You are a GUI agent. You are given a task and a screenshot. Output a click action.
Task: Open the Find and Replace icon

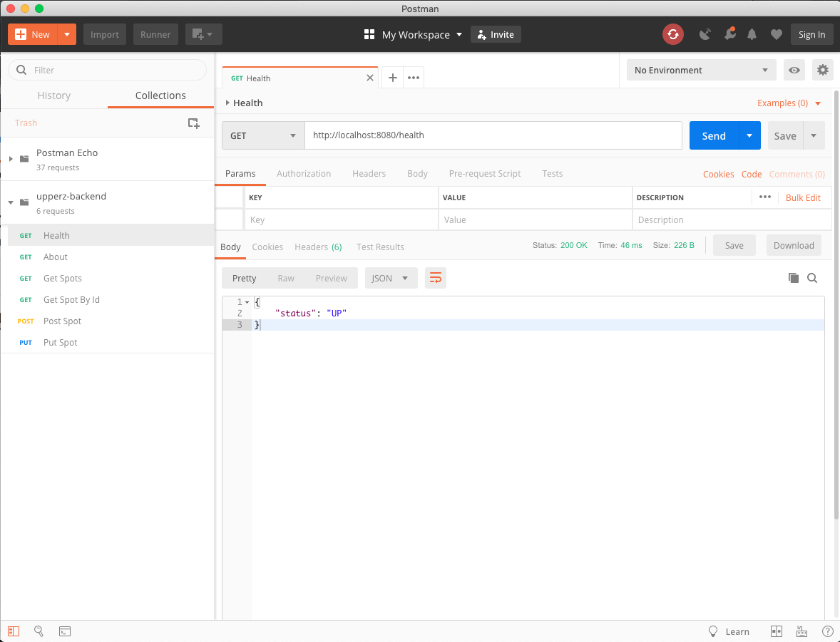click(39, 631)
